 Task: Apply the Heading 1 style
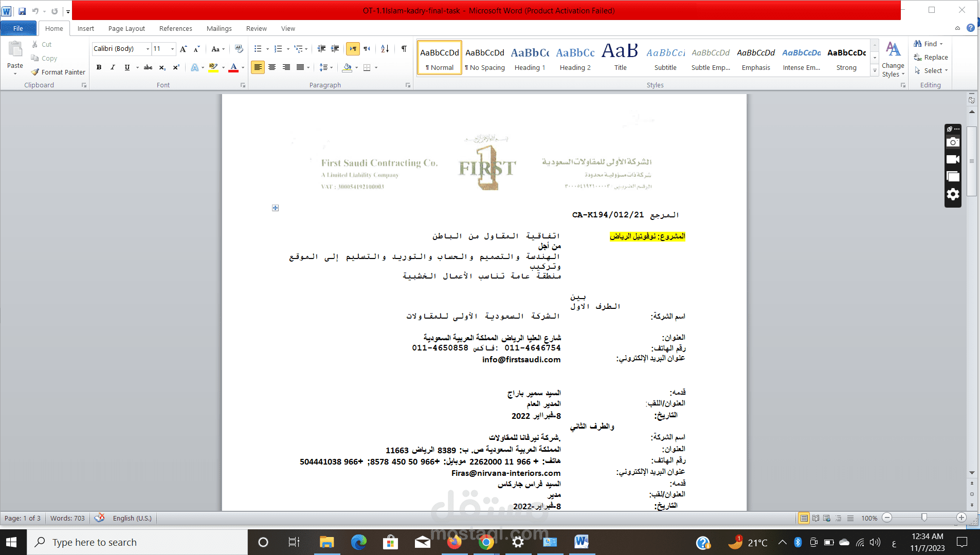click(530, 57)
